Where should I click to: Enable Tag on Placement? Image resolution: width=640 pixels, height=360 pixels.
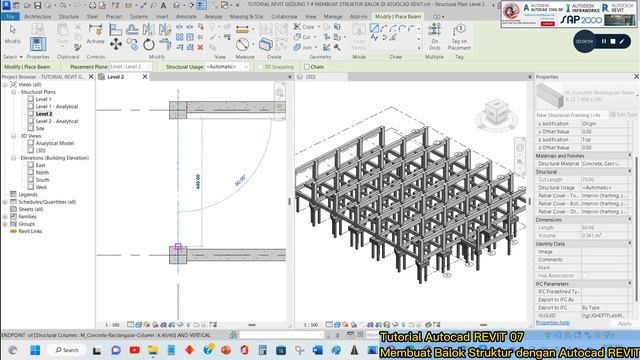[x=459, y=37]
